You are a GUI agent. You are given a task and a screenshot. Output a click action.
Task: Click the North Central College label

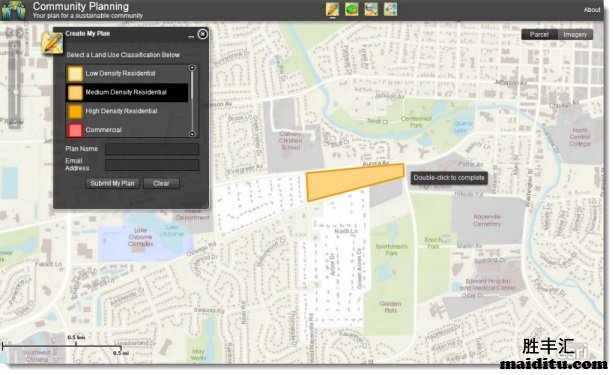[580, 137]
